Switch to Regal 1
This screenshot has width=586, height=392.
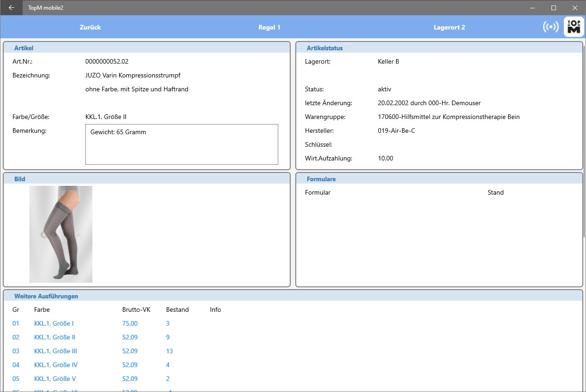(x=269, y=27)
